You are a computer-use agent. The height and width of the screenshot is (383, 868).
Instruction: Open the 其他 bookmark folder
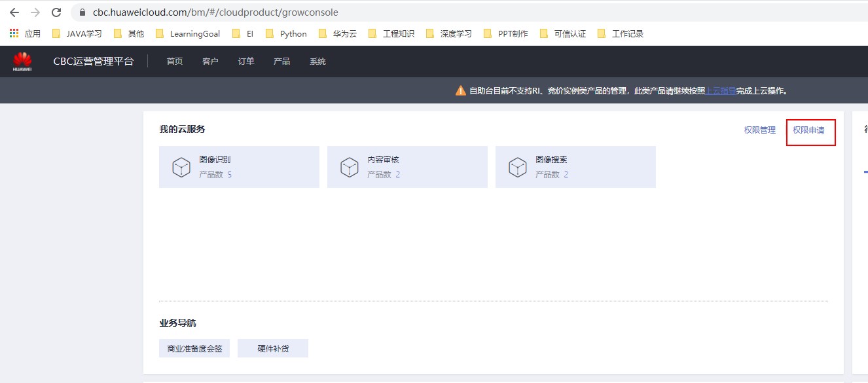128,33
